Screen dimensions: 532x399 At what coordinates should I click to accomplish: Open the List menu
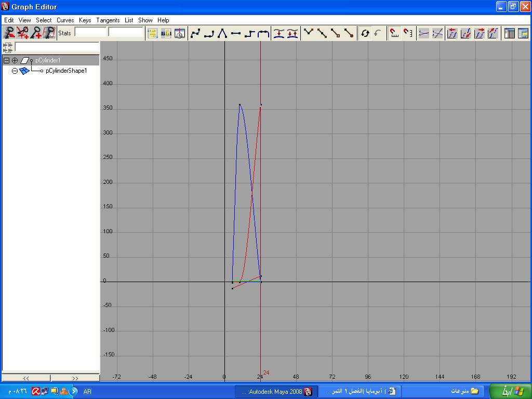129,20
